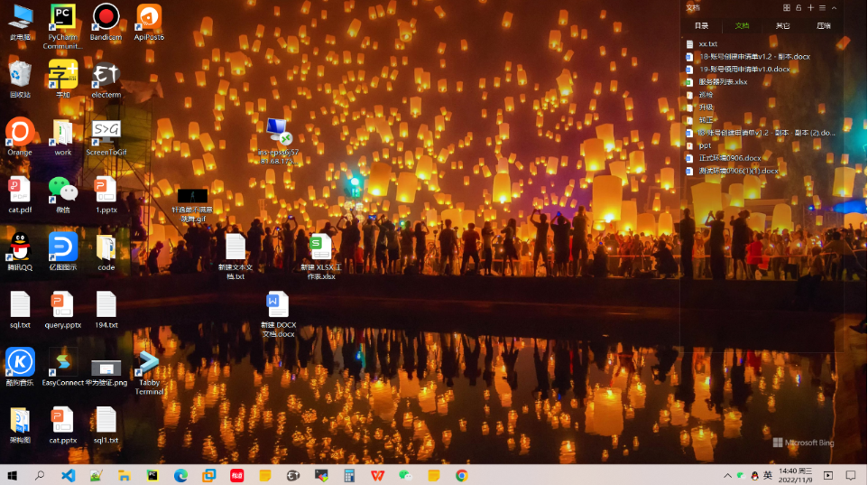Viewport: 868px width, 485px height.
Task: Open the WPS Office taskbar icon
Action: tap(377, 475)
